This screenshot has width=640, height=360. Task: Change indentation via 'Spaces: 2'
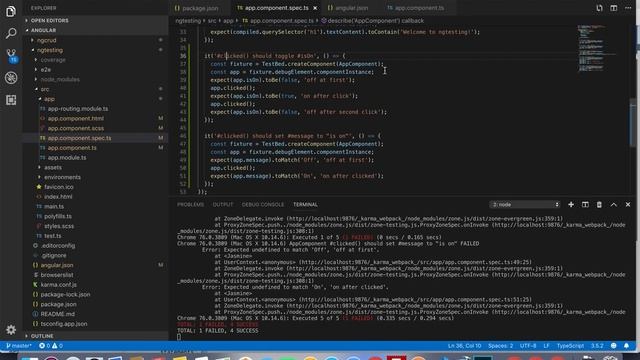pos(500,346)
